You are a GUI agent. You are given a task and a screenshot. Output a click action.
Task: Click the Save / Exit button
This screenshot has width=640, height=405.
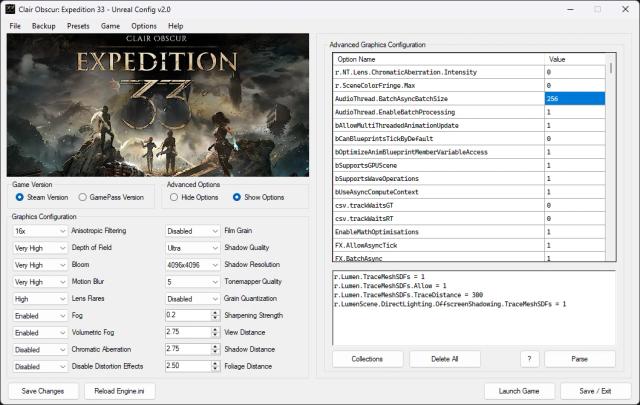click(595, 391)
